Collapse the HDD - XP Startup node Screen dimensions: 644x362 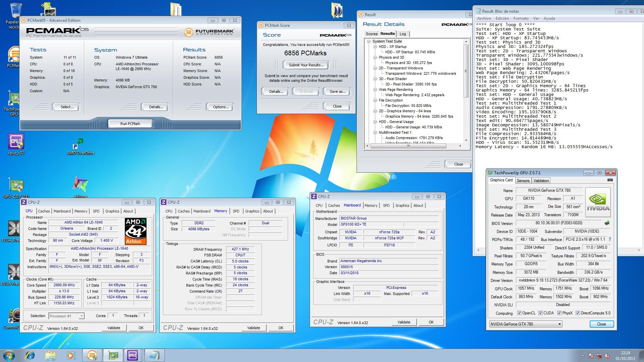pyautogui.click(x=375, y=47)
